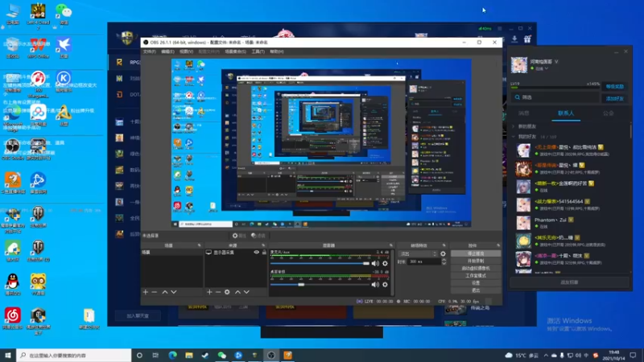The image size is (644, 362).
Task: Increase transition duration with stepper arrow
Action: pyautogui.click(x=444, y=260)
